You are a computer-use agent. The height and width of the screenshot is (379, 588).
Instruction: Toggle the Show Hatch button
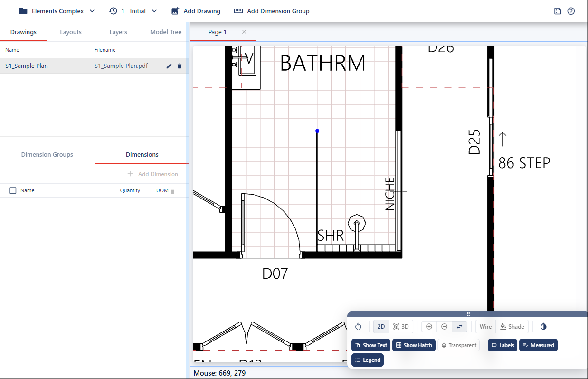click(x=414, y=345)
